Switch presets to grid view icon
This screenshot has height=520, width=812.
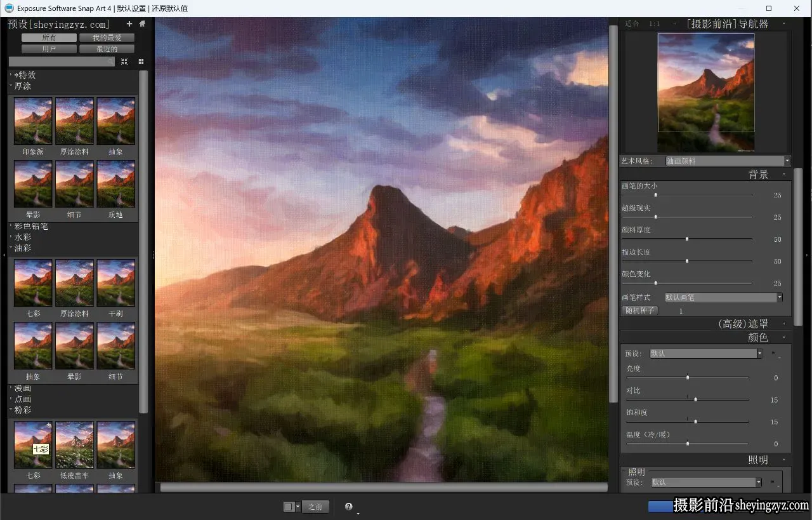[x=141, y=62]
